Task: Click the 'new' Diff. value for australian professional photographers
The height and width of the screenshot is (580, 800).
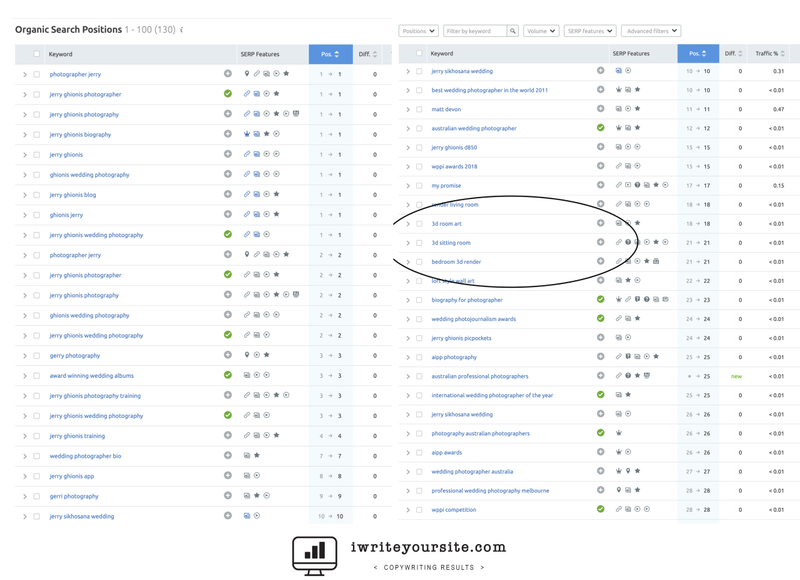Action: coord(736,376)
